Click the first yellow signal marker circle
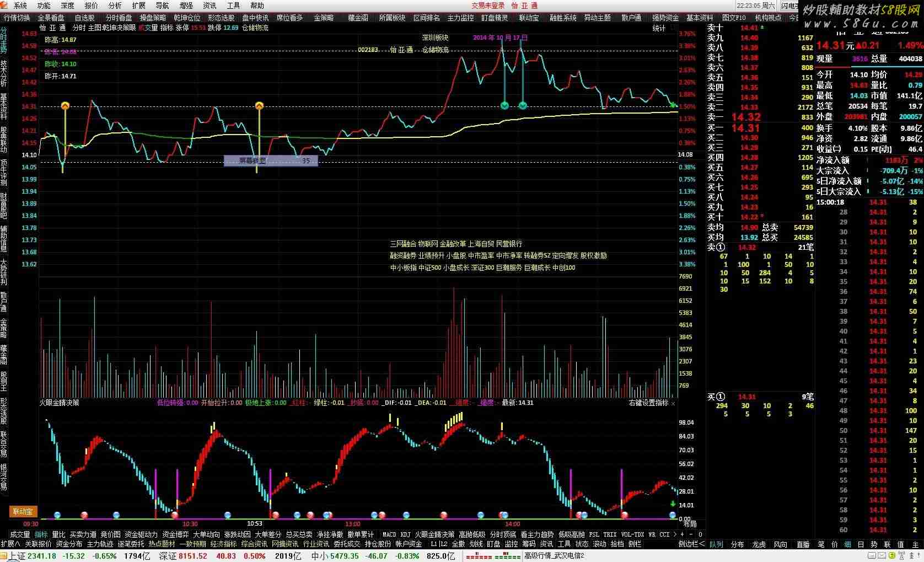Image resolution: width=924 pixels, height=562 pixels. coord(65,106)
